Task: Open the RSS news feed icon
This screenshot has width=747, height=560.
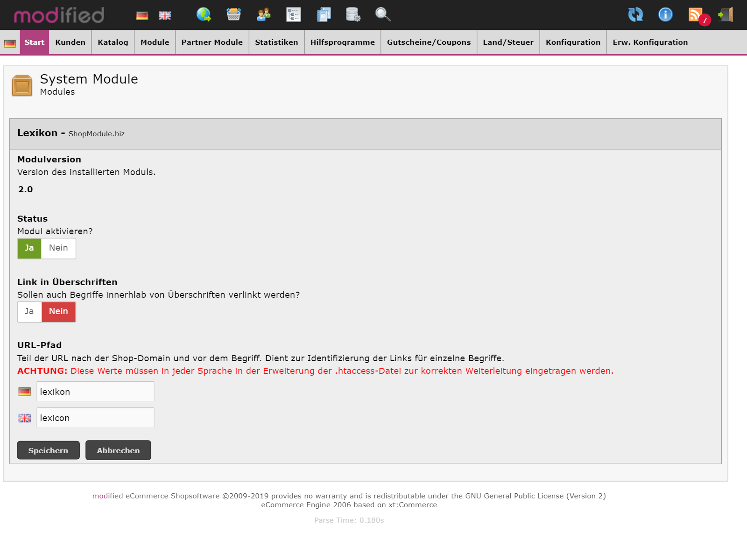Action: pyautogui.click(x=696, y=15)
